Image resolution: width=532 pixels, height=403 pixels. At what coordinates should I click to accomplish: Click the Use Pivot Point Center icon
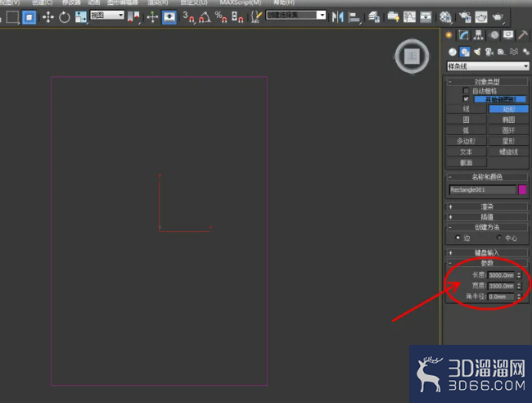point(133,17)
